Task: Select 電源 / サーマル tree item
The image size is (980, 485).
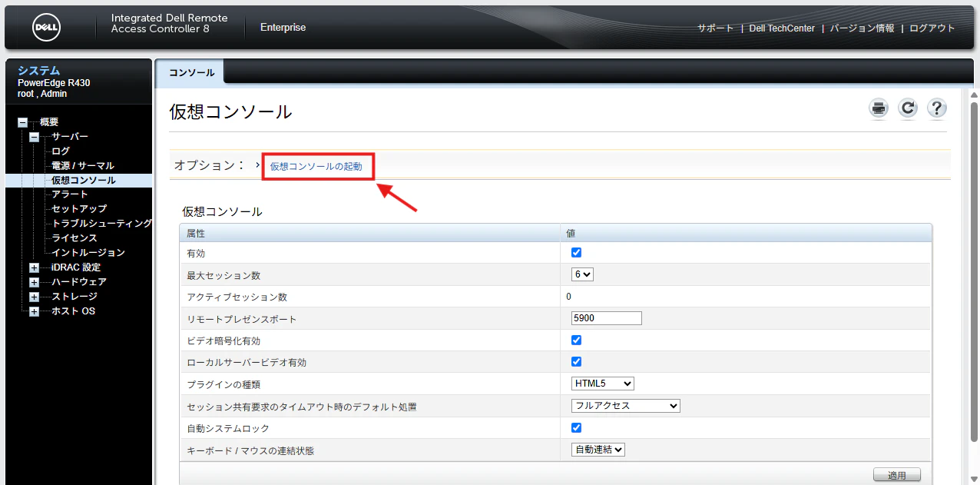Action: [x=83, y=166]
